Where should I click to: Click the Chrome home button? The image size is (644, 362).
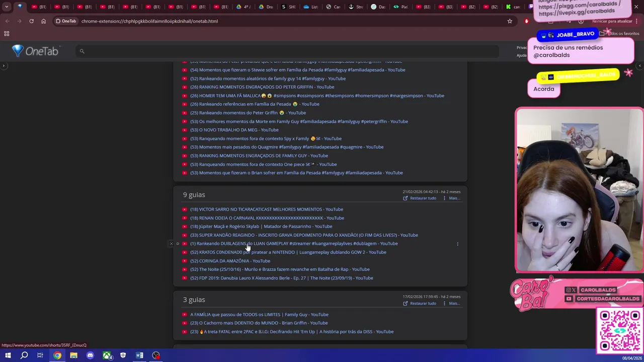coord(43,21)
